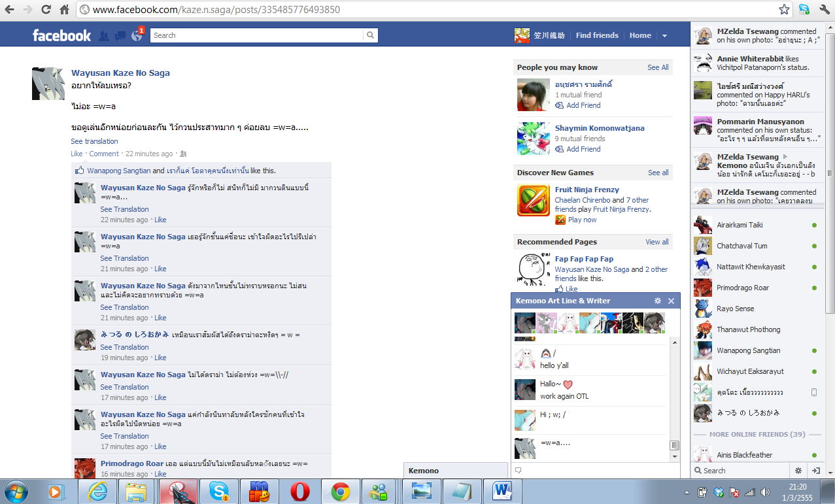Open the Chrome wrench menu
Viewport: 835px width, 504px height.
pyautogui.click(x=824, y=10)
